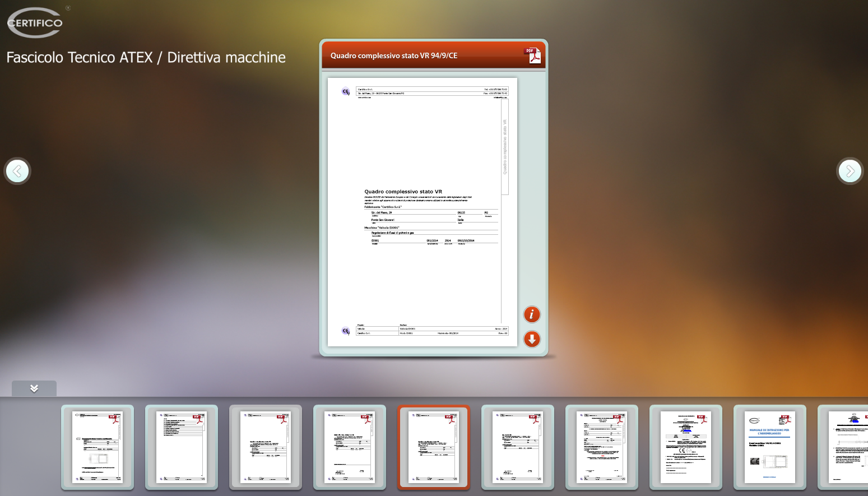The image size is (868, 496).
Task: Select the Manuale di istruzioni per l'assemblaggio thumbnail
Action: pyautogui.click(x=770, y=447)
